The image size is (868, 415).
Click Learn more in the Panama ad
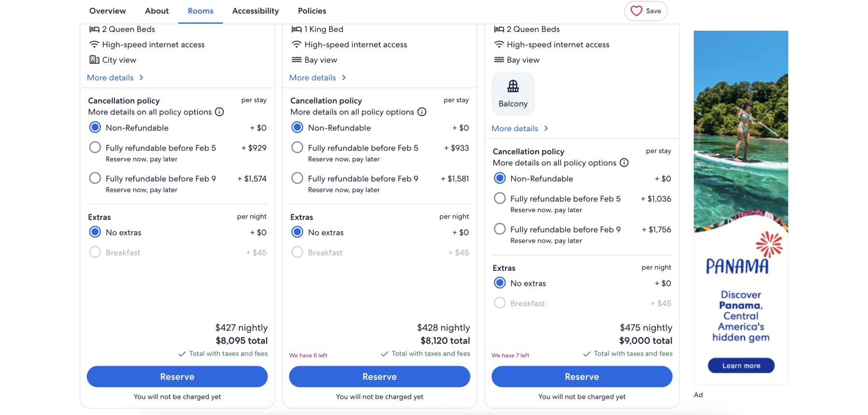[741, 365]
